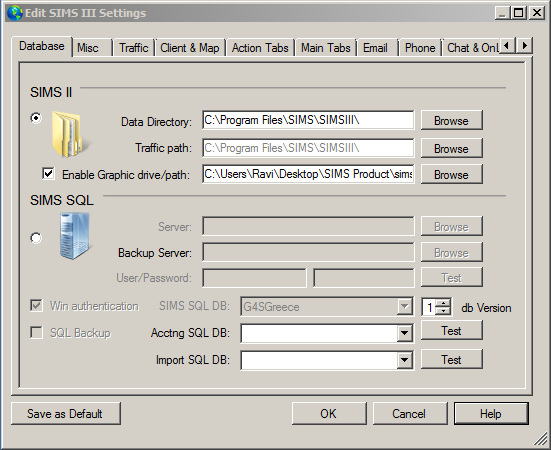Image resolution: width=551 pixels, height=450 pixels.
Task: Click Test next to User/Password fields
Action: [452, 278]
